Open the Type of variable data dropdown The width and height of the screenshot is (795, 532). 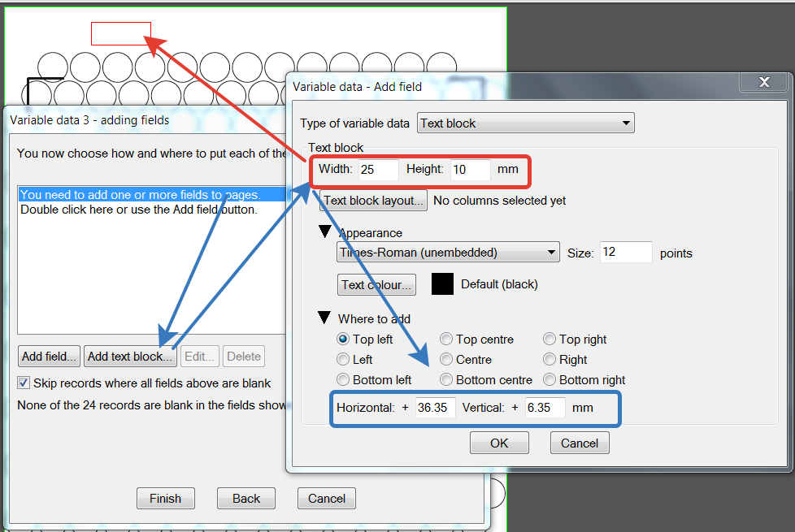(x=525, y=123)
